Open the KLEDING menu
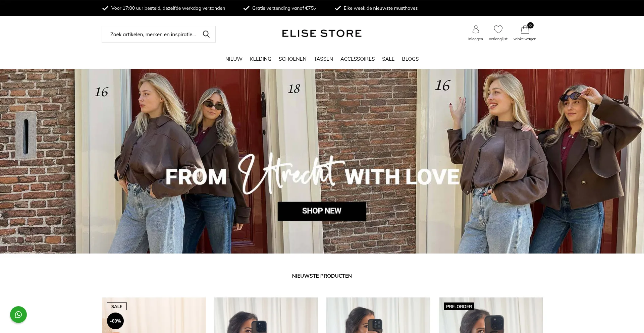 coord(261,59)
